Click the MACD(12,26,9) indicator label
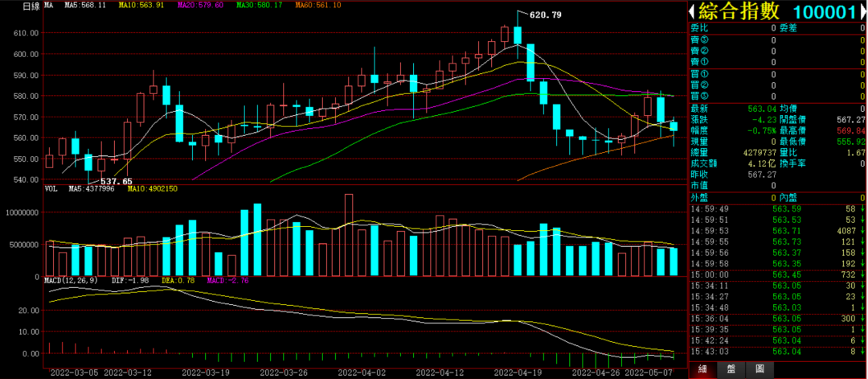 coord(72,280)
